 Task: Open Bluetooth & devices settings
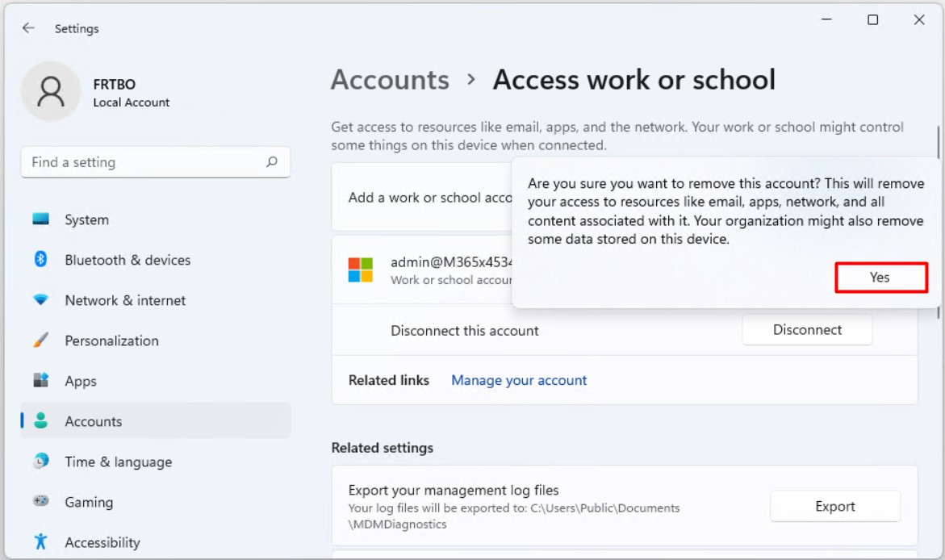(156, 260)
